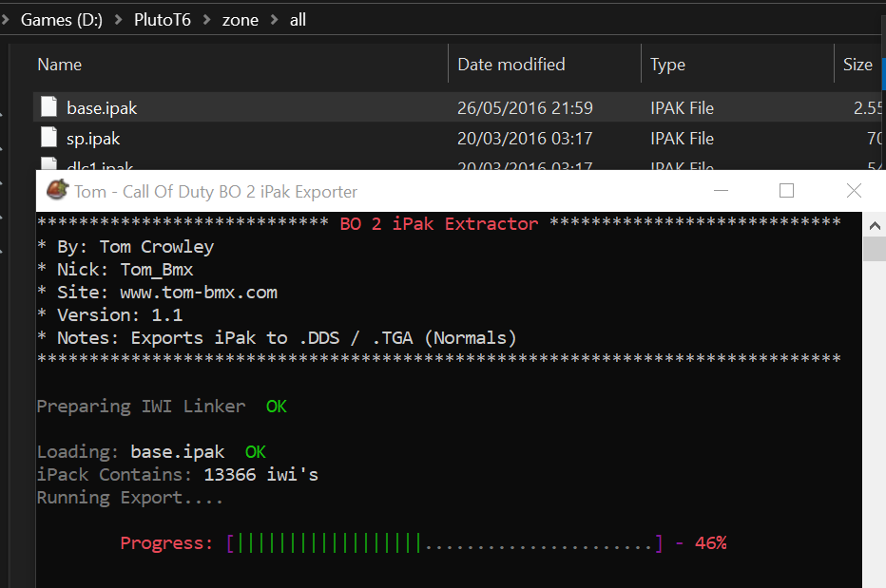Minimize the iPak Exporter window
The height and width of the screenshot is (588, 886).
coord(721,191)
